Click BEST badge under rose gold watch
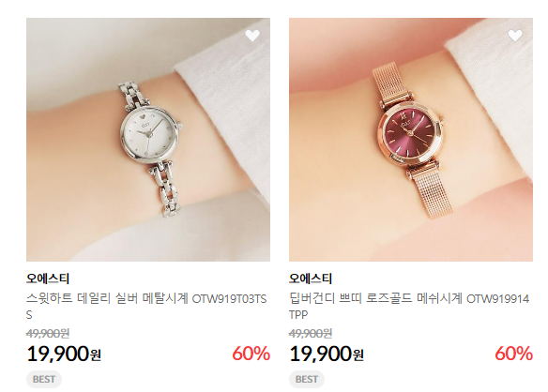The image size is (548, 392). click(x=307, y=379)
